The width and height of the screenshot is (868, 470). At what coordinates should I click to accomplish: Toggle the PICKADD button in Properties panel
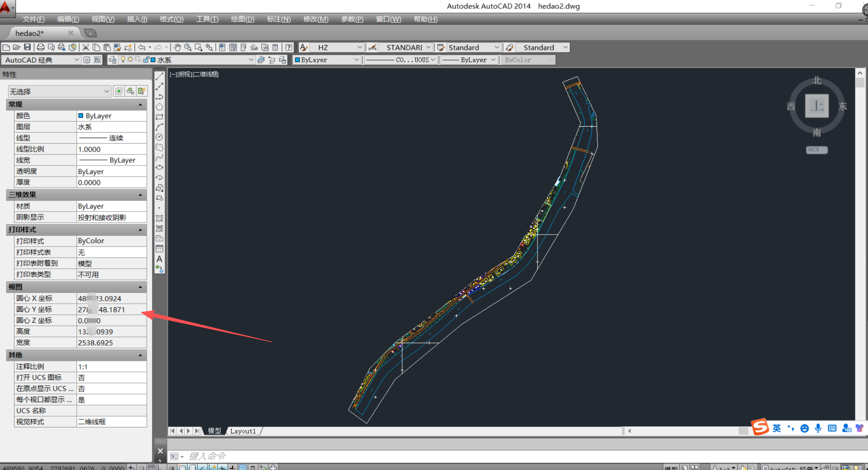pos(119,91)
